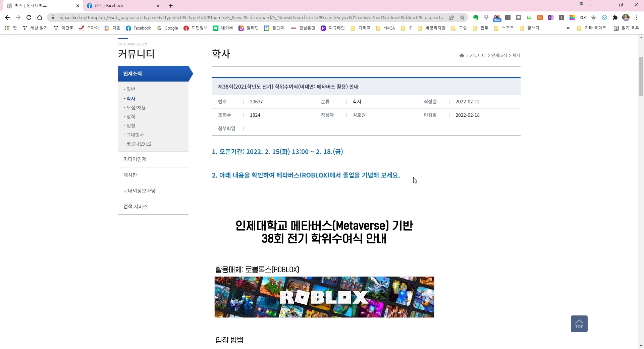Open a new browser tab

click(170, 6)
